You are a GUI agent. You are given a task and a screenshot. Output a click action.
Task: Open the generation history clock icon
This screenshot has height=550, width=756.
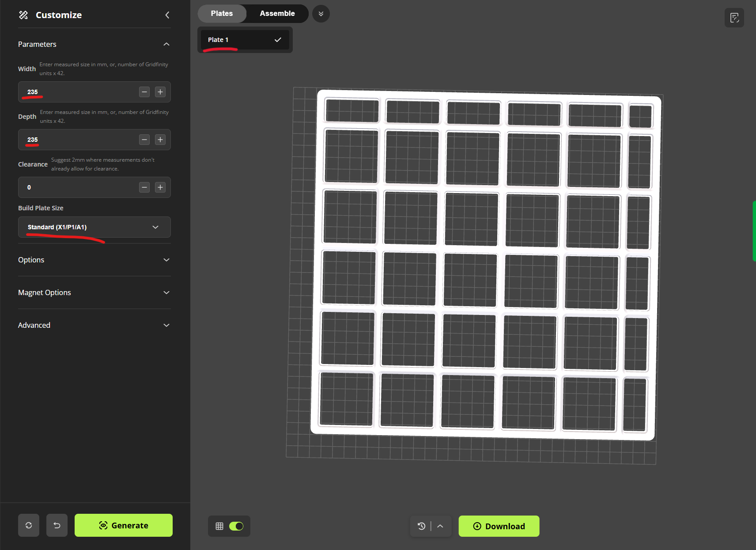coord(422,526)
